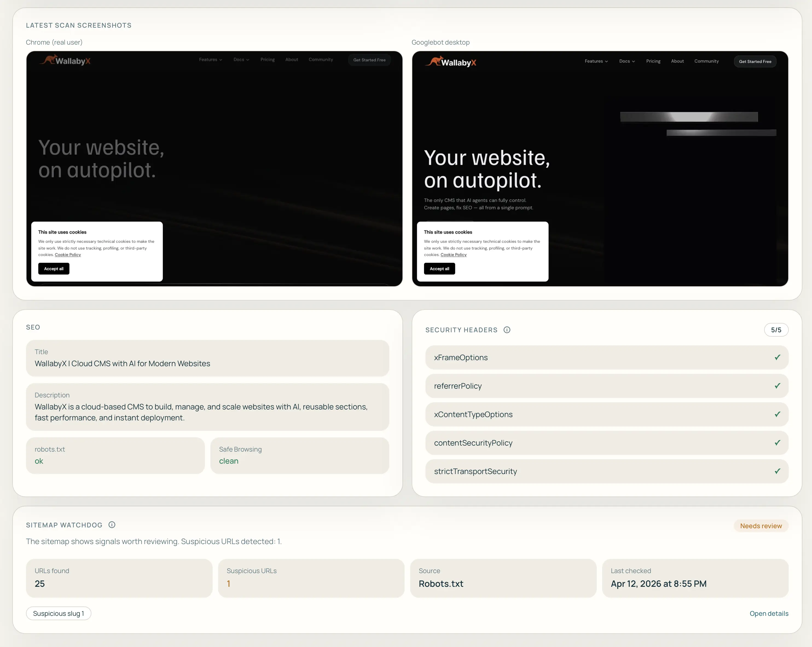
Task: Click the Suspicious slug 1 chip
Action: coord(58,613)
